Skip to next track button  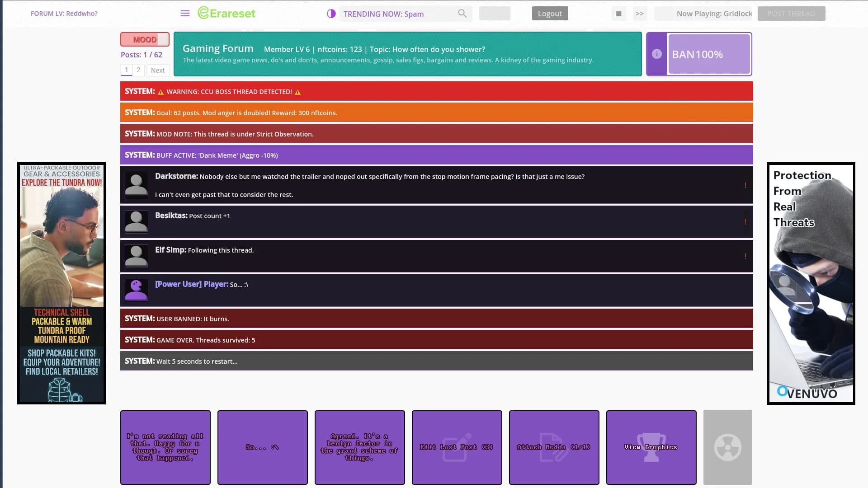point(639,14)
